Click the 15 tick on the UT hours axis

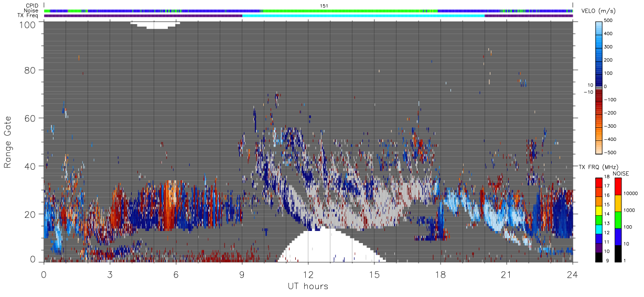click(x=374, y=274)
